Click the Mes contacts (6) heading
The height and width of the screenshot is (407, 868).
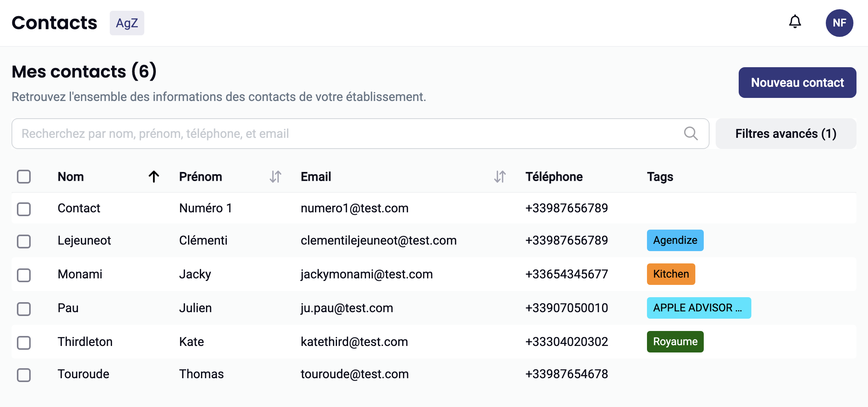(x=84, y=71)
